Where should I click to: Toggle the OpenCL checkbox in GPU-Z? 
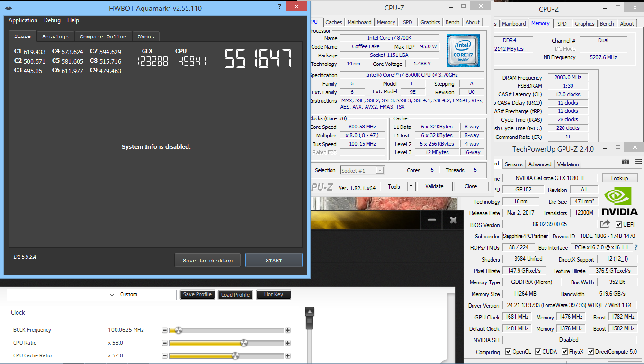coord(508,352)
